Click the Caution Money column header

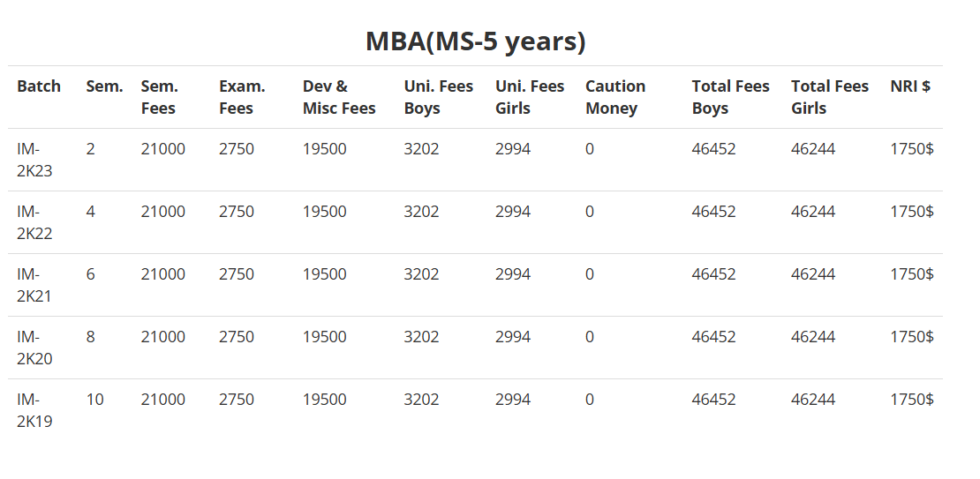point(615,97)
